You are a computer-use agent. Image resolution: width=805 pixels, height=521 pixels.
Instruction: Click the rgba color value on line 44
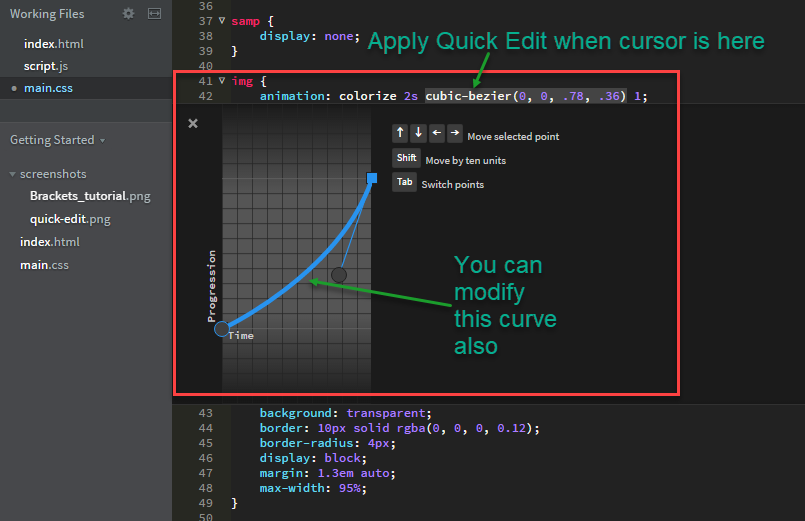465,428
